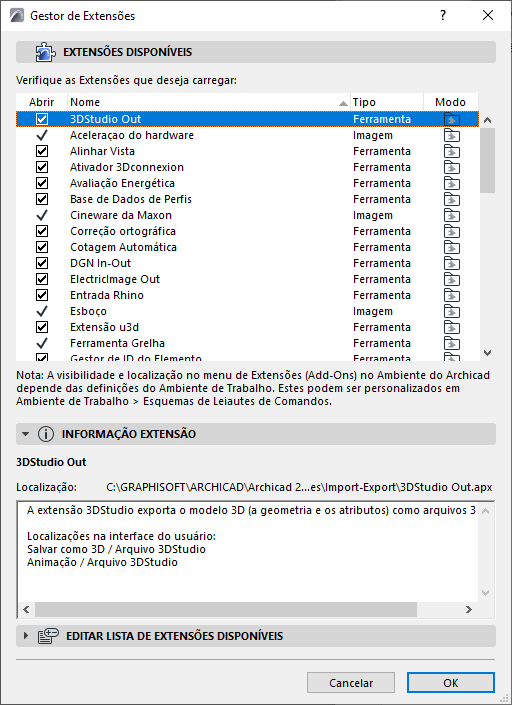Click the 3DStudio Out.apx location path
Image resolution: width=512 pixels, height=705 pixels.
click(x=299, y=487)
